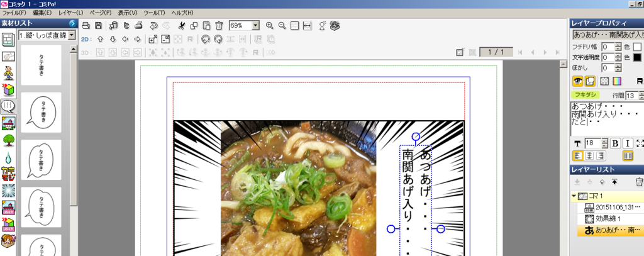Move the layer to the top in the layer list
Image resolution: width=644 pixels, height=256 pixels.
tap(614, 182)
